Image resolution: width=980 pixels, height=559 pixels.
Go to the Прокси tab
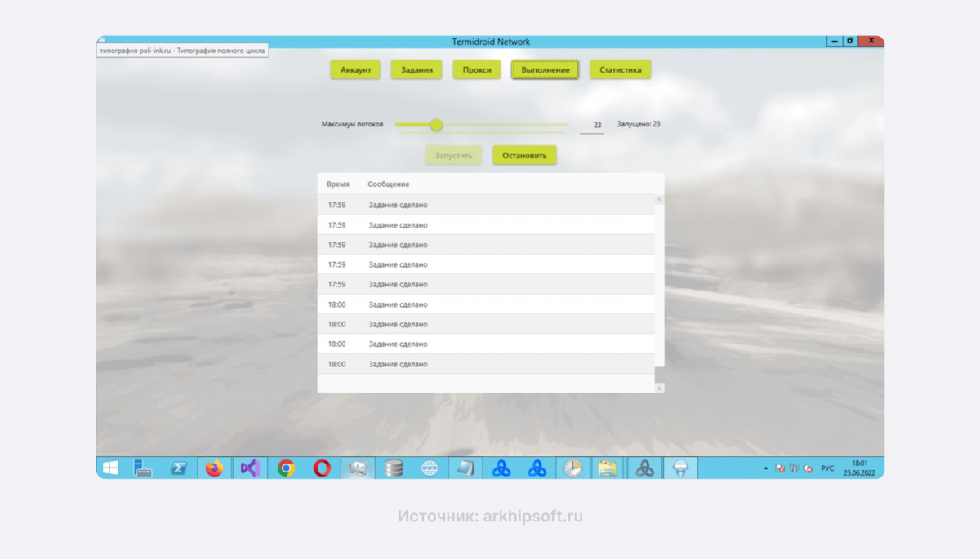tap(477, 70)
